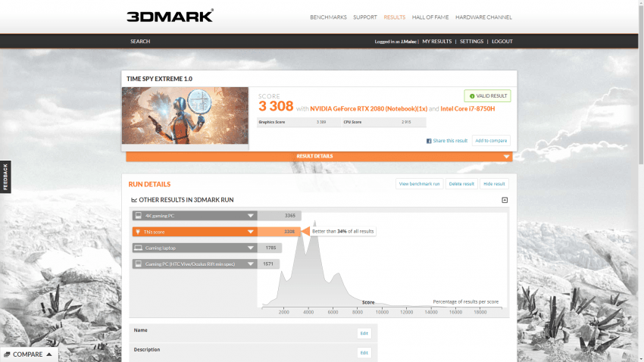This screenshot has width=644, height=362.
Task: Click the Graphics Score value 3 389
Action: tap(320, 122)
